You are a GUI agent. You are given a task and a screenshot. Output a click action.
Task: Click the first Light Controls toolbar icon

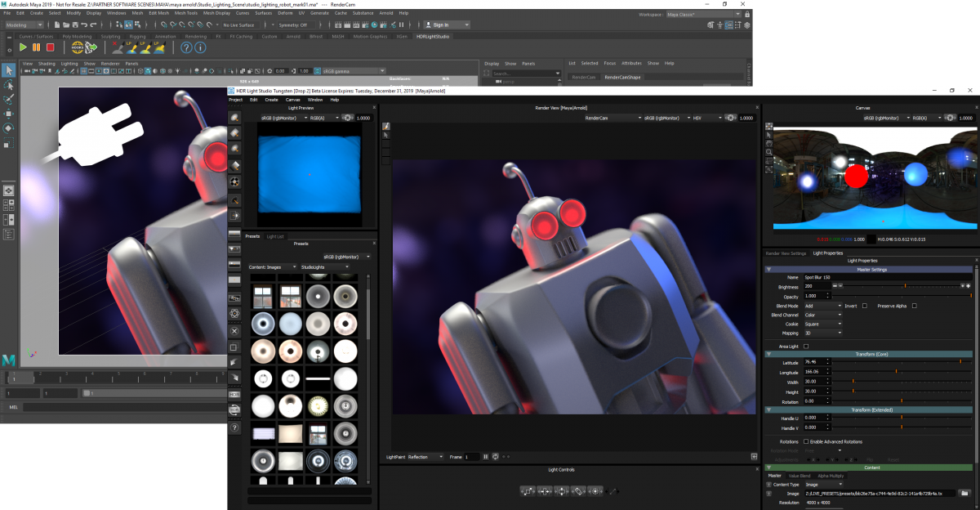pos(526,491)
